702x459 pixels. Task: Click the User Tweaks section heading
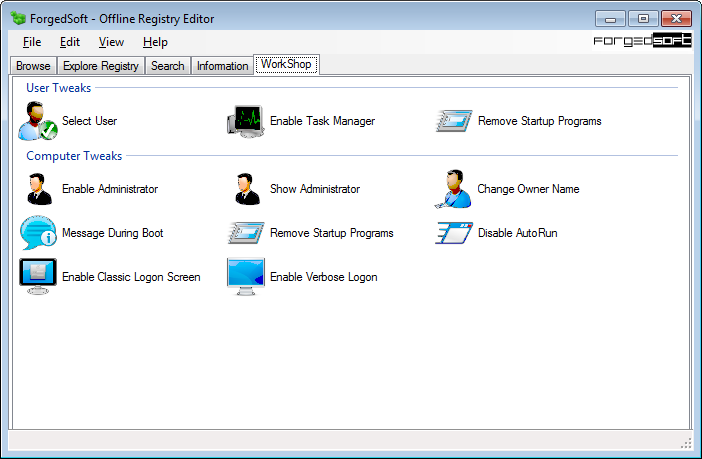tap(59, 88)
